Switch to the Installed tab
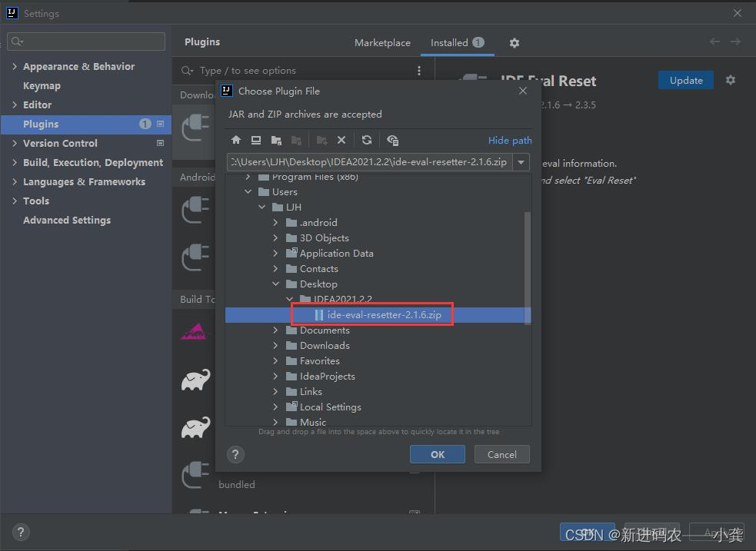The height and width of the screenshot is (551, 756). pos(457,43)
